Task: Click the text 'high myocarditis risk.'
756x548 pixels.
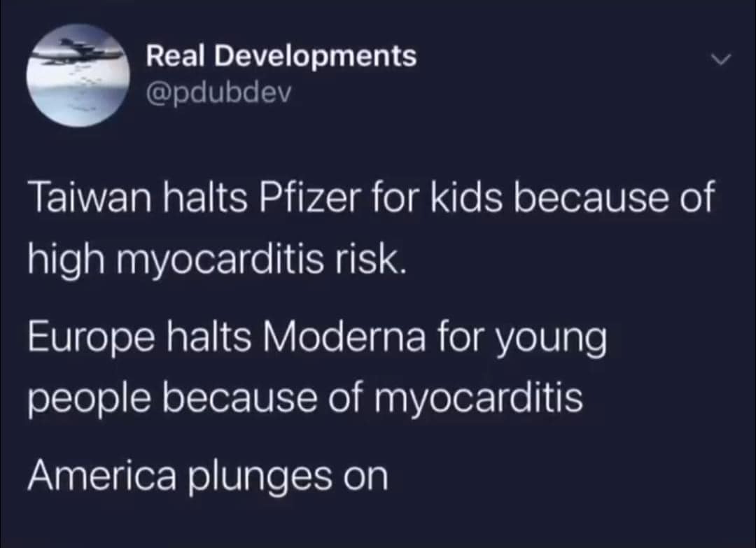Action: [216, 261]
